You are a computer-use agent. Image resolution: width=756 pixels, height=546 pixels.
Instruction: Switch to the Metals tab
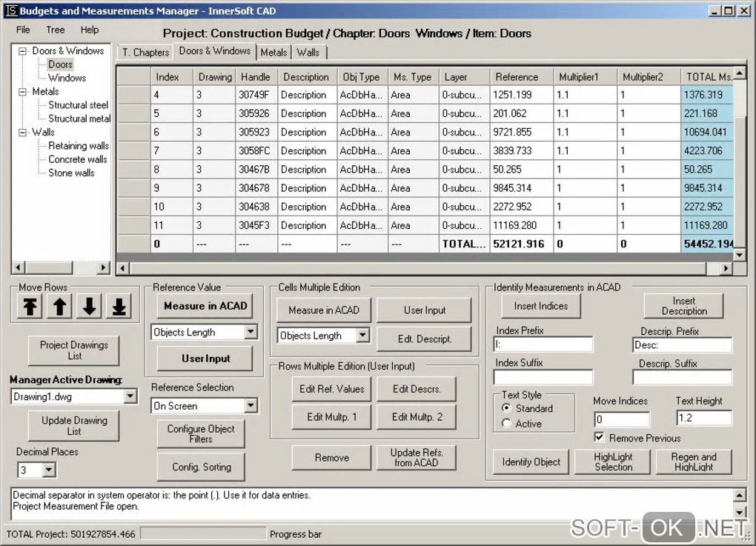[273, 53]
